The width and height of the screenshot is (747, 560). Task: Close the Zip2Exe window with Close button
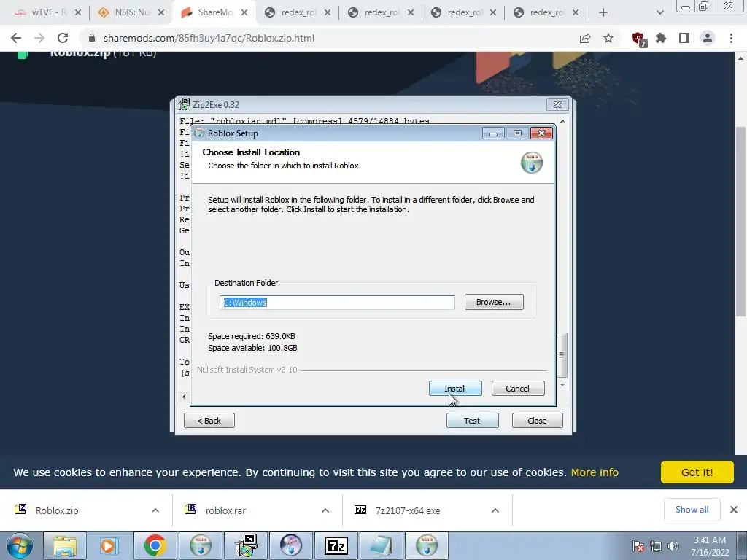point(537,421)
